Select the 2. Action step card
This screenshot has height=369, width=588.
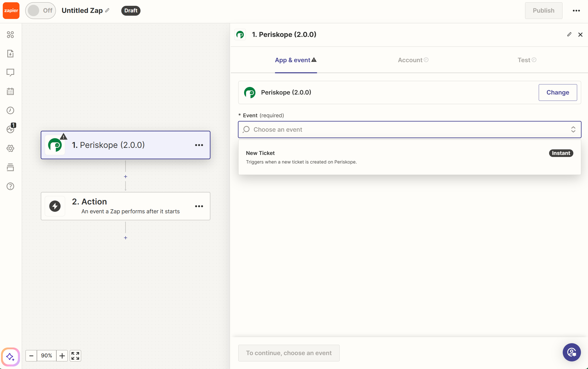point(126,206)
